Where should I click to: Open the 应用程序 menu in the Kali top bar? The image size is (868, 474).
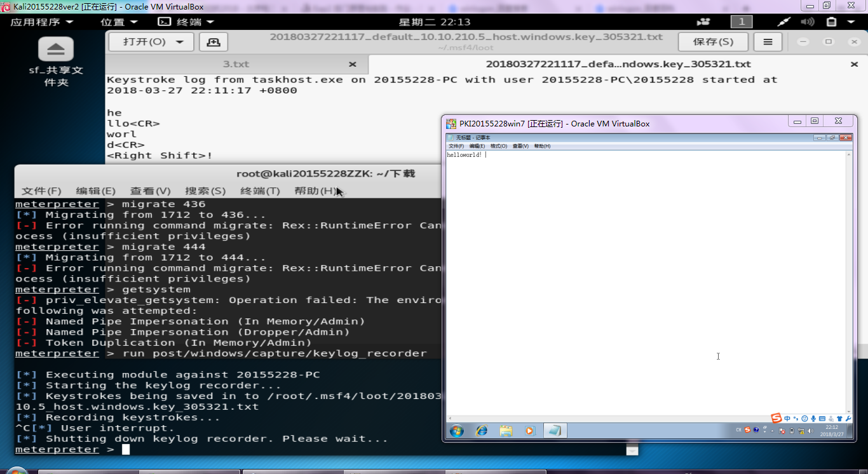(x=41, y=22)
